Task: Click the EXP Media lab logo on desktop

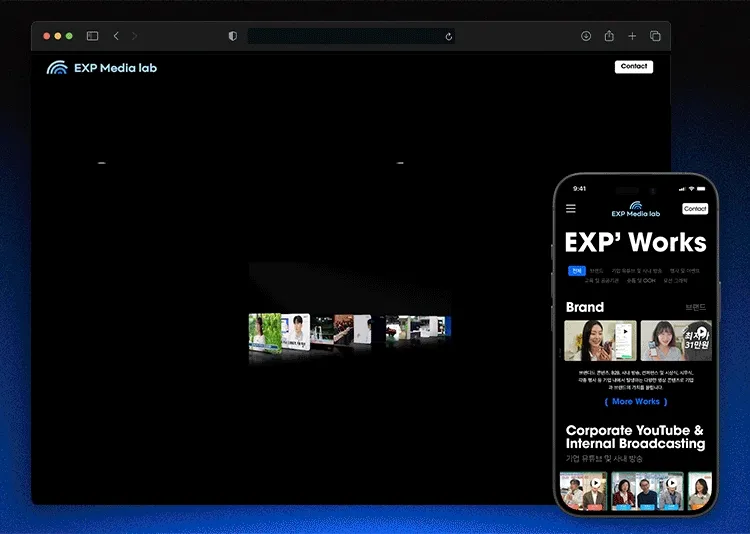Action: tap(102, 68)
